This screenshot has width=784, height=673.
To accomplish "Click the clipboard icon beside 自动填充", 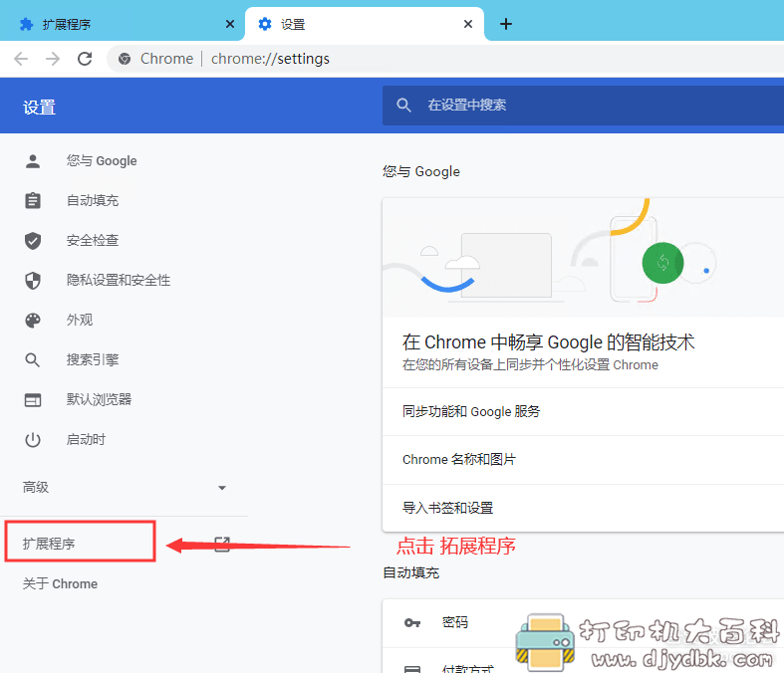I will click(x=33, y=201).
